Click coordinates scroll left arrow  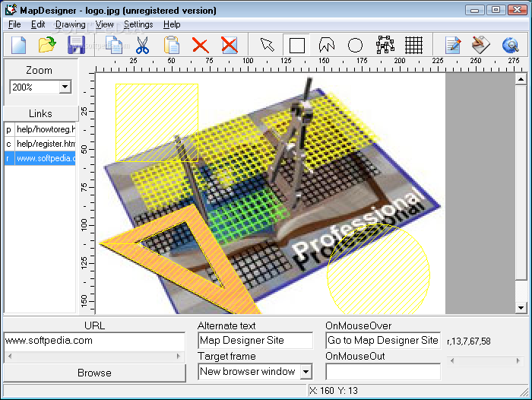(452, 360)
